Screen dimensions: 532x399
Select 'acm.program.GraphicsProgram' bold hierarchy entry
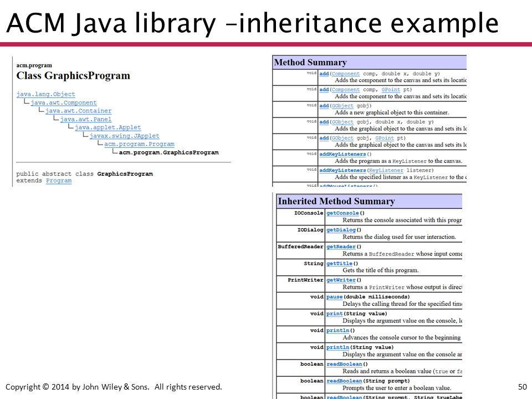point(168,152)
